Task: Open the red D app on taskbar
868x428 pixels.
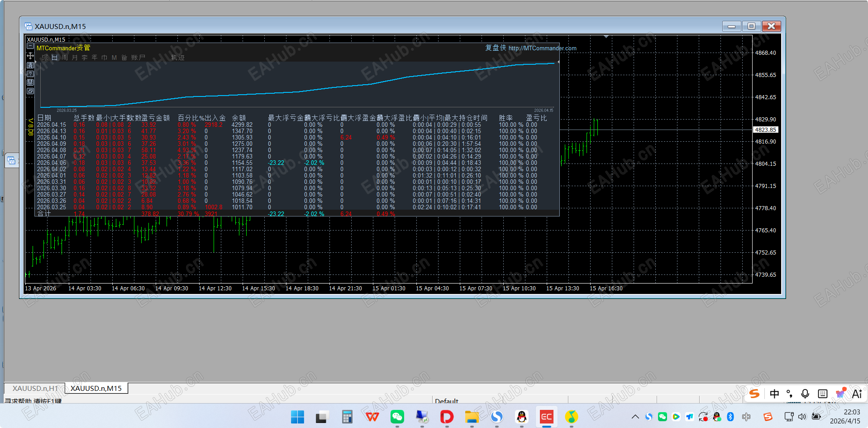Action: pos(447,417)
